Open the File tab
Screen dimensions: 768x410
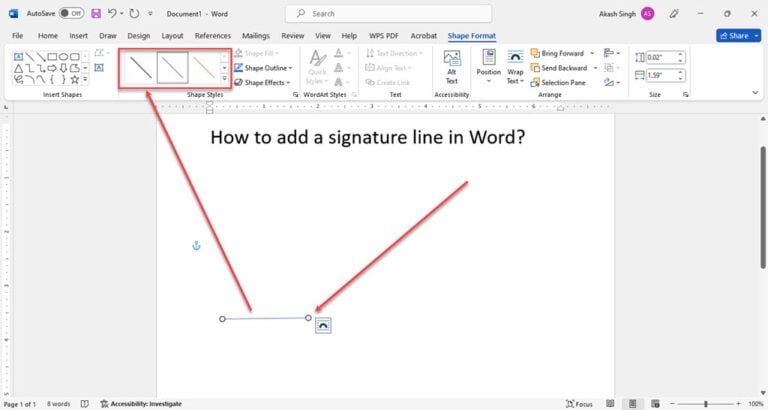pos(18,36)
